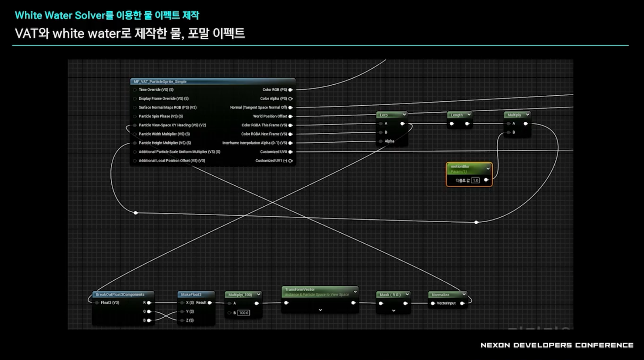The image size is (644, 360).
Task: Expand the Mask (R G) node's bottom arrow
Action: click(394, 311)
